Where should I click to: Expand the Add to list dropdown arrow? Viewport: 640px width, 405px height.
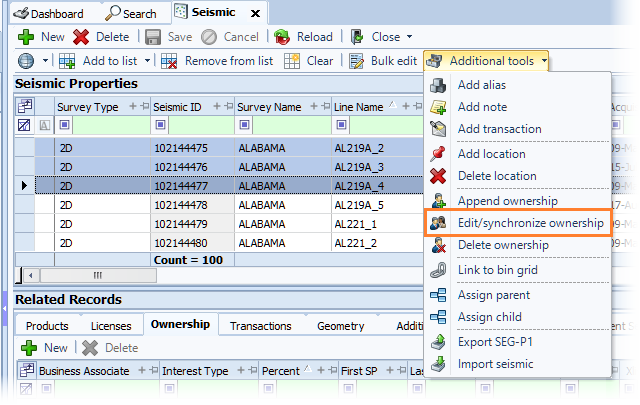click(147, 61)
